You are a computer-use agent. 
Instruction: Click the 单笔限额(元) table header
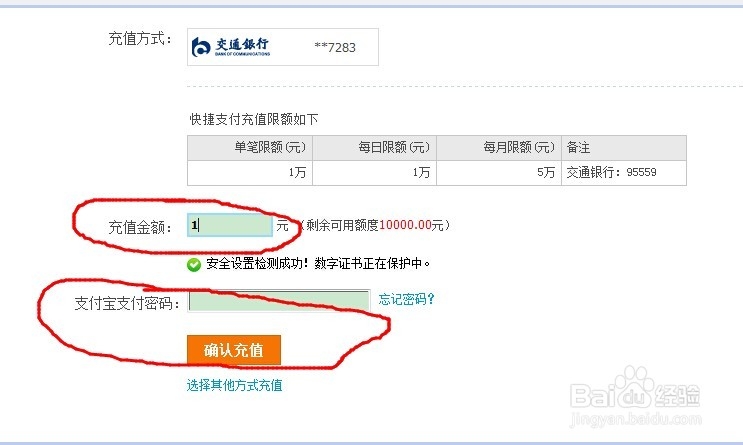coord(250,147)
